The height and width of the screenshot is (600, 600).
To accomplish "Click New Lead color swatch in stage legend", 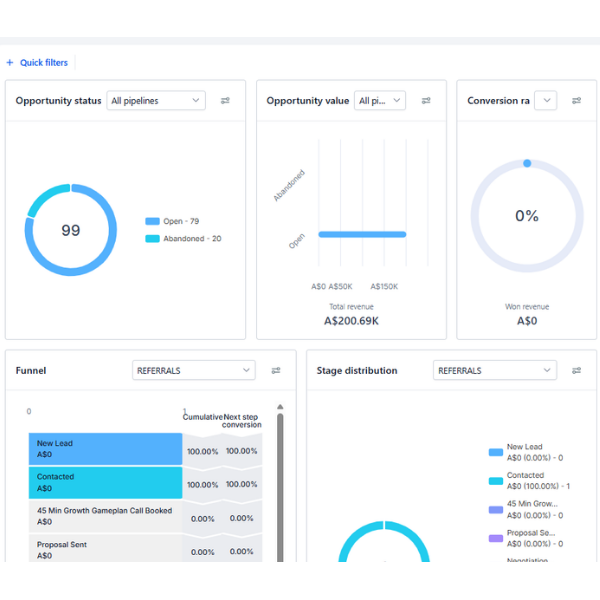I will click(496, 452).
